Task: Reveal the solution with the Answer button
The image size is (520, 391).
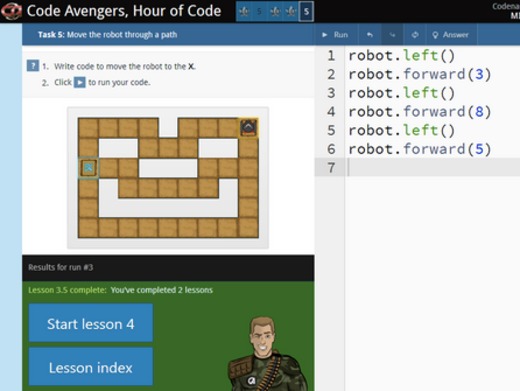Action: 451,35
